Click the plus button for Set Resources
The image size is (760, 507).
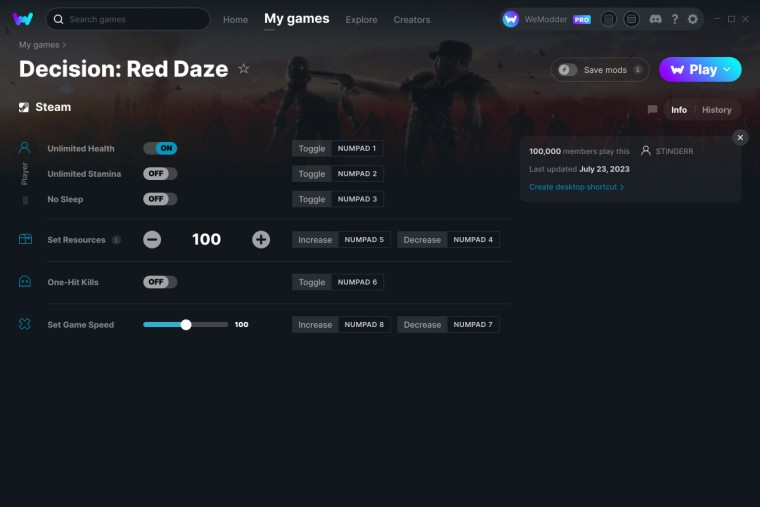261,239
